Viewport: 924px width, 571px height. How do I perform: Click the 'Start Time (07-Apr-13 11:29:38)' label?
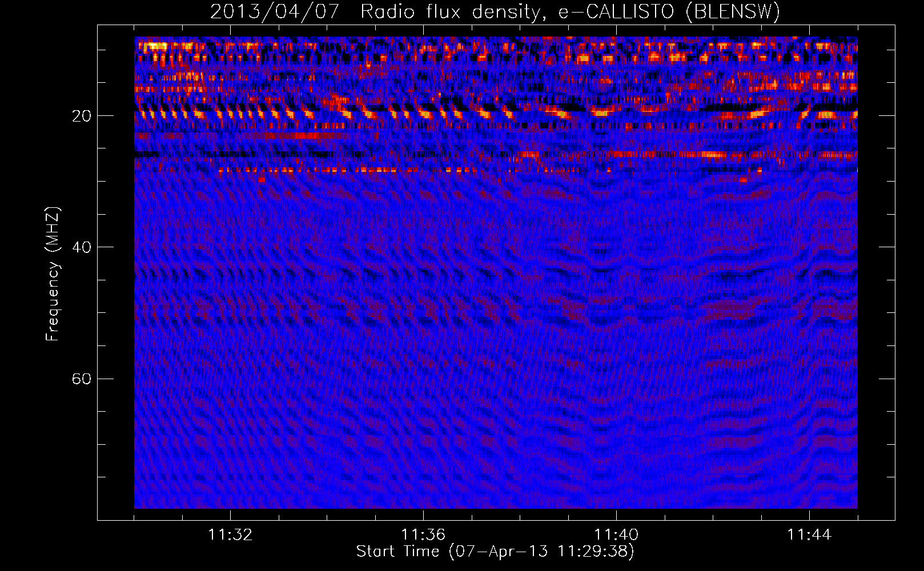[x=495, y=552]
